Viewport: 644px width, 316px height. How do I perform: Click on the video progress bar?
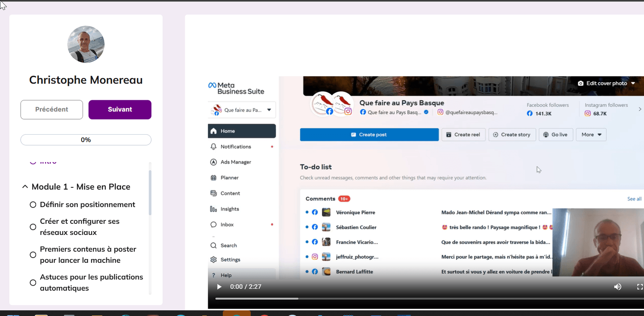pos(386,298)
